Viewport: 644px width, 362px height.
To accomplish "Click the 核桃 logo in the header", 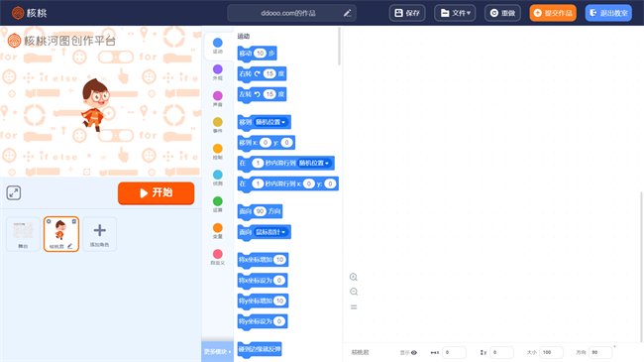I will click(x=29, y=13).
